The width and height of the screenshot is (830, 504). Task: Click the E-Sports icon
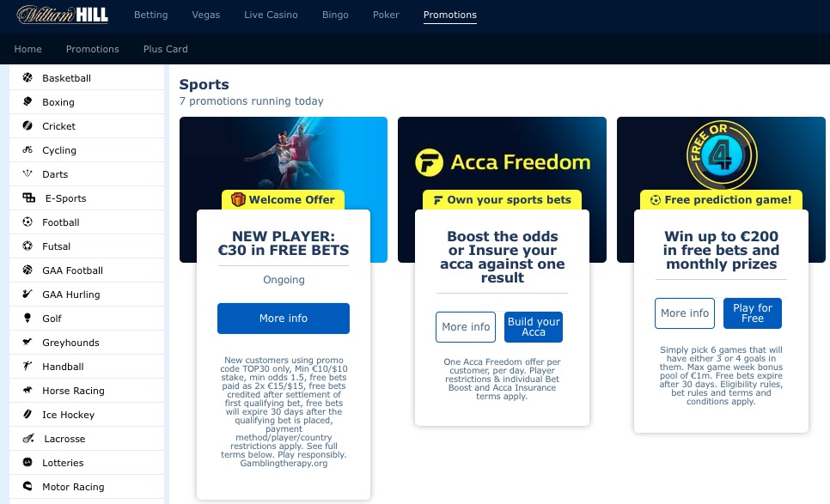click(x=29, y=197)
